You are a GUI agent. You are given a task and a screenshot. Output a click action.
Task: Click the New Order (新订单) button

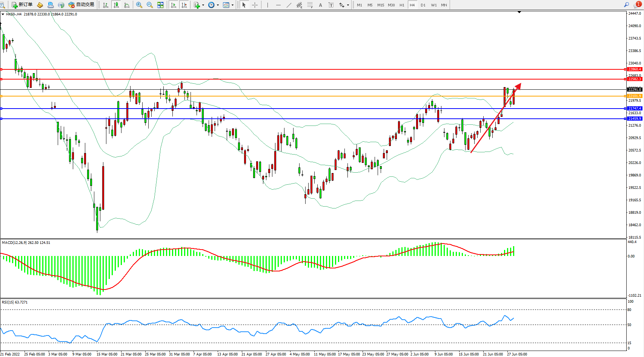click(22, 5)
